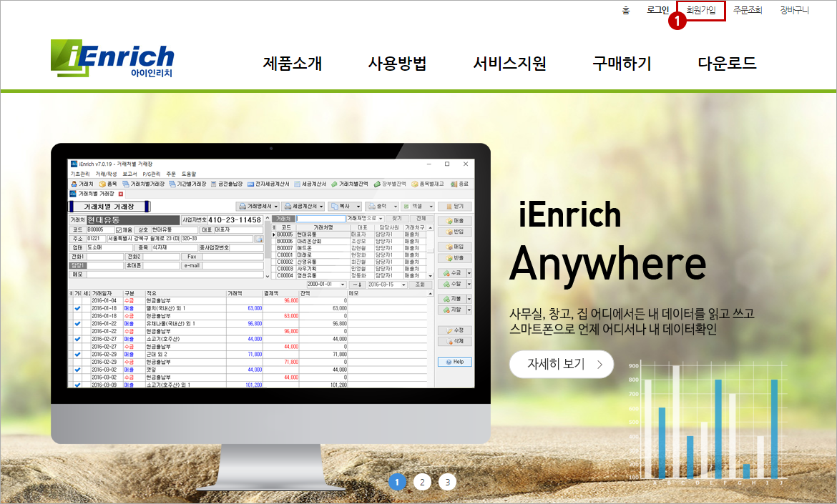The height and width of the screenshot is (504, 837).
Task: Open 사용방법 main menu
Action: [397, 64]
